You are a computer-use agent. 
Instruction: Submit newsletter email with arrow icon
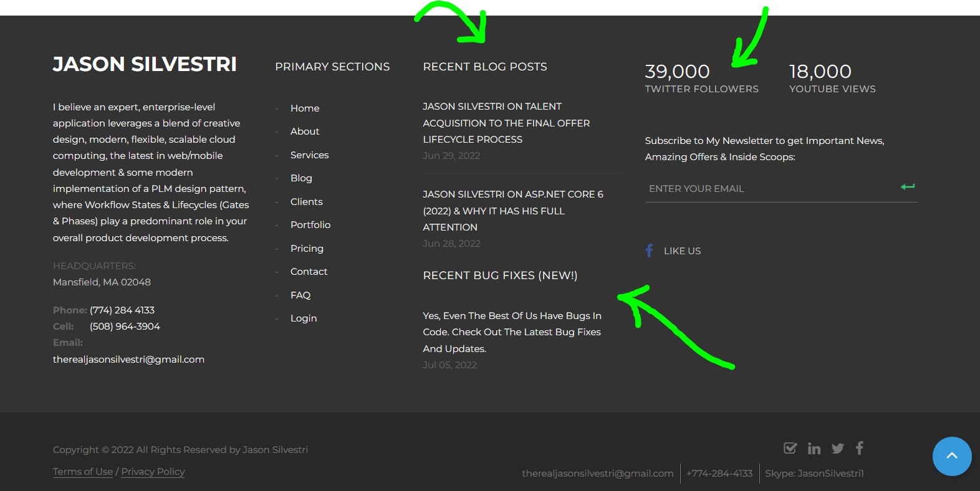[x=907, y=187]
